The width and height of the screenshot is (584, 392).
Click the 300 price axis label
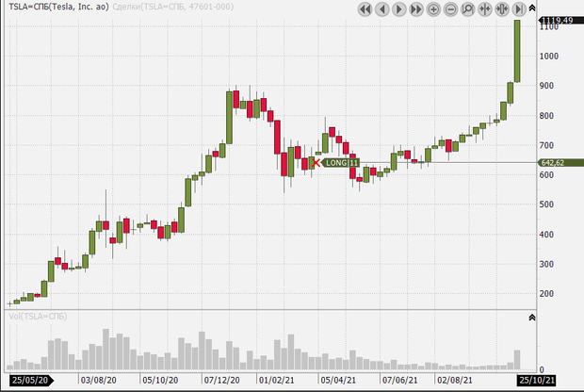[x=546, y=264]
